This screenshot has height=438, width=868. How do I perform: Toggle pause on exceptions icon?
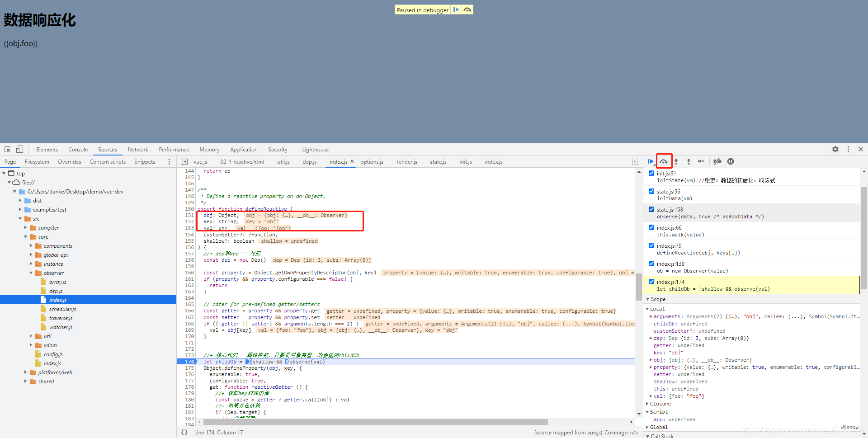(x=731, y=161)
